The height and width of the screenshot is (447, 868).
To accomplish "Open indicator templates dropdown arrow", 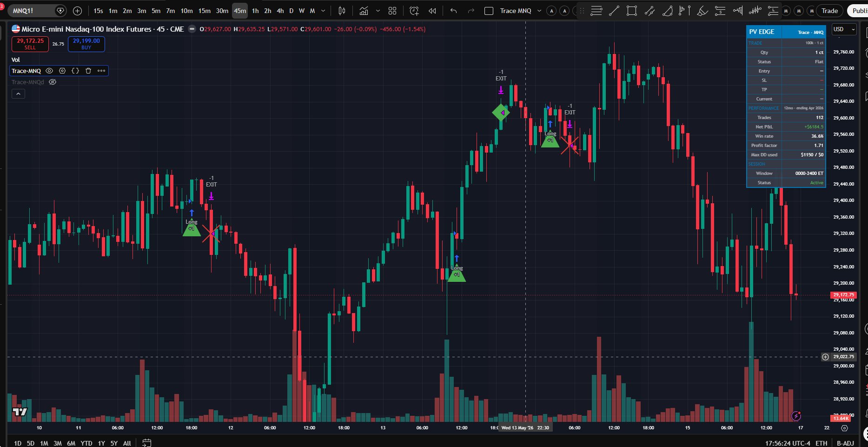I will click(x=378, y=11).
